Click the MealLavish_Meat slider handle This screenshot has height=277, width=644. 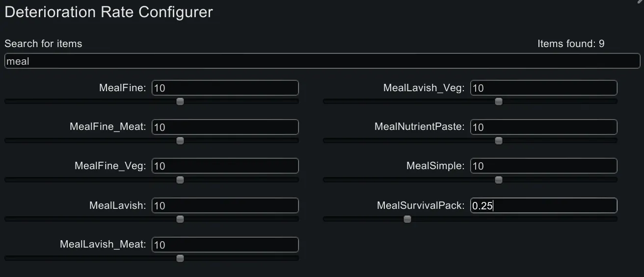180,258
